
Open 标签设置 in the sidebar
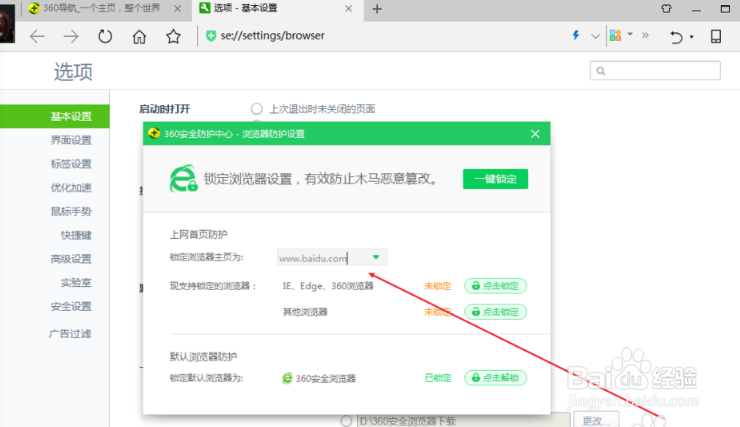[71, 164]
